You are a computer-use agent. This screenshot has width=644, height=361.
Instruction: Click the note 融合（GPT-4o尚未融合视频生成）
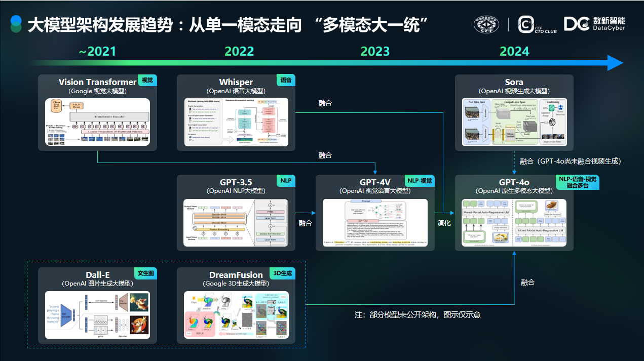(570, 162)
